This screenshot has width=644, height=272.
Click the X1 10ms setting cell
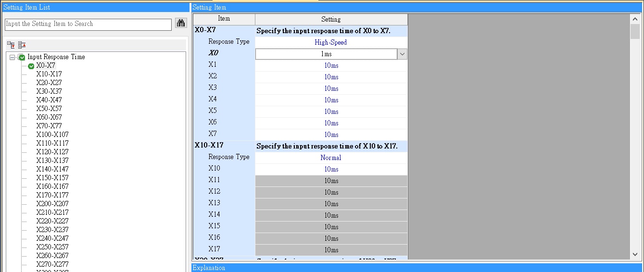coord(331,65)
